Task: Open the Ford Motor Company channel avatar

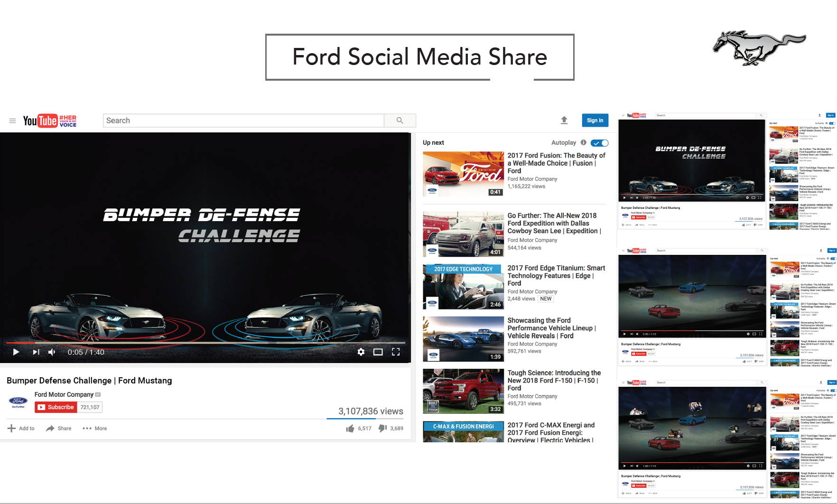Action: [x=18, y=402]
